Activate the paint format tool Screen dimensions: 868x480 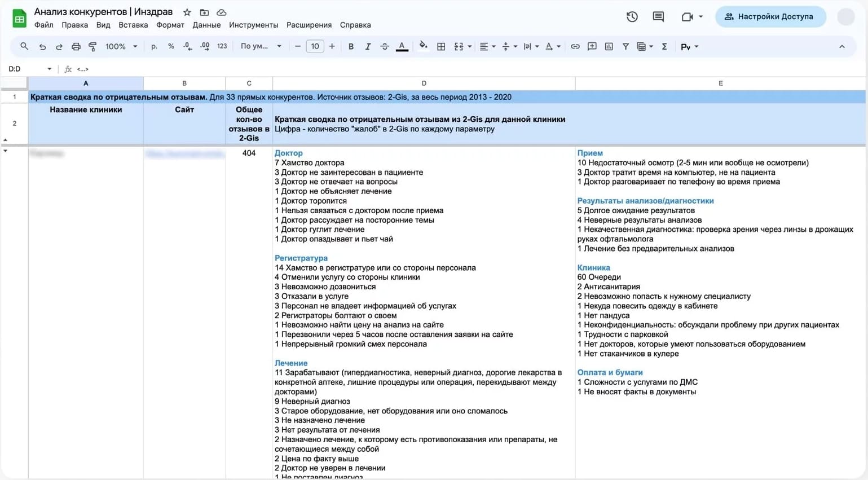92,47
